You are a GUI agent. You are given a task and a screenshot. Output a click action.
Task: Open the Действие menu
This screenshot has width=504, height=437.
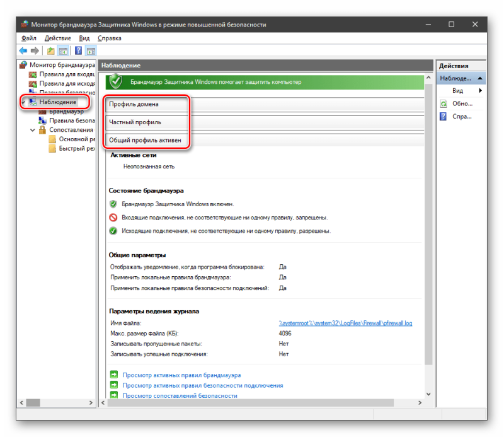click(x=57, y=38)
